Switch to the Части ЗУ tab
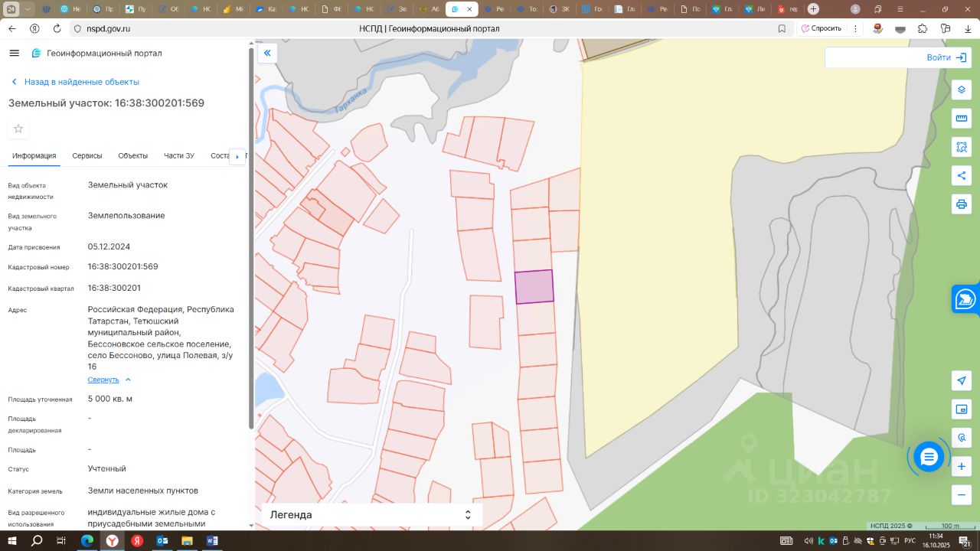The width and height of the screenshot is (980, 551). pyautogui.click(x=179, y=155)
